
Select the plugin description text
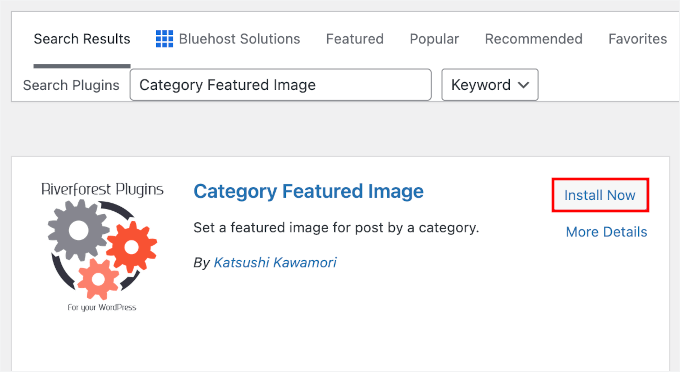point(336,228)
